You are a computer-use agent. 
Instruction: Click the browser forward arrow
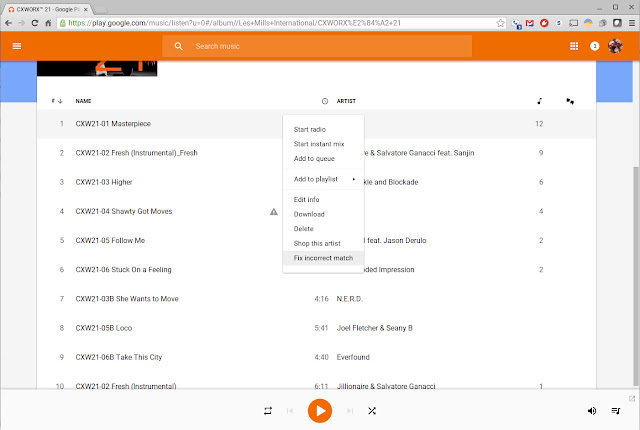point(22,23)
